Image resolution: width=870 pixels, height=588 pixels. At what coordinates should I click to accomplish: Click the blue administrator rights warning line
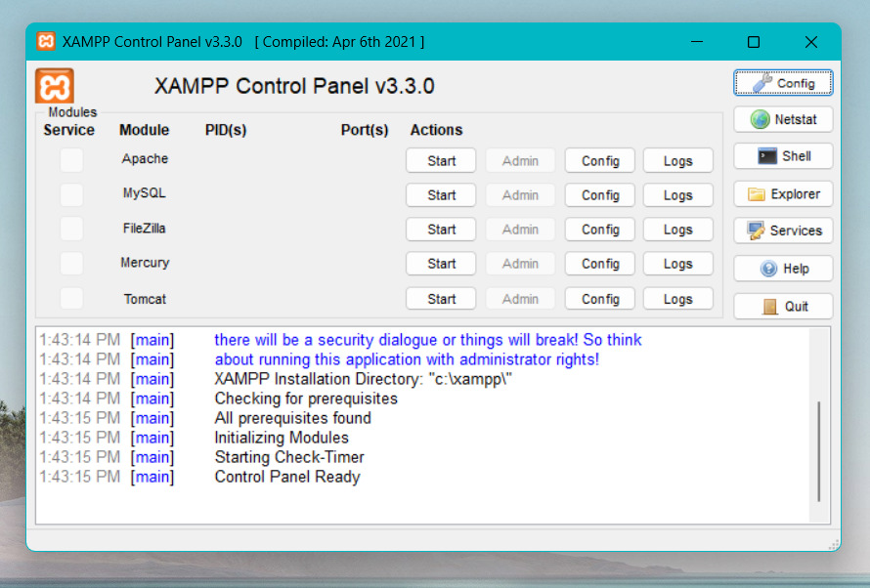(407, 359)
